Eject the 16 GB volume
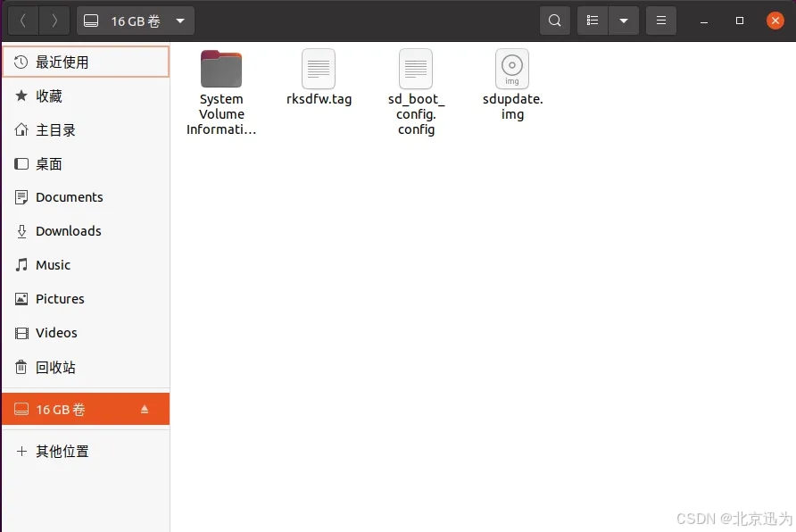796x532 pixels. 145,409
